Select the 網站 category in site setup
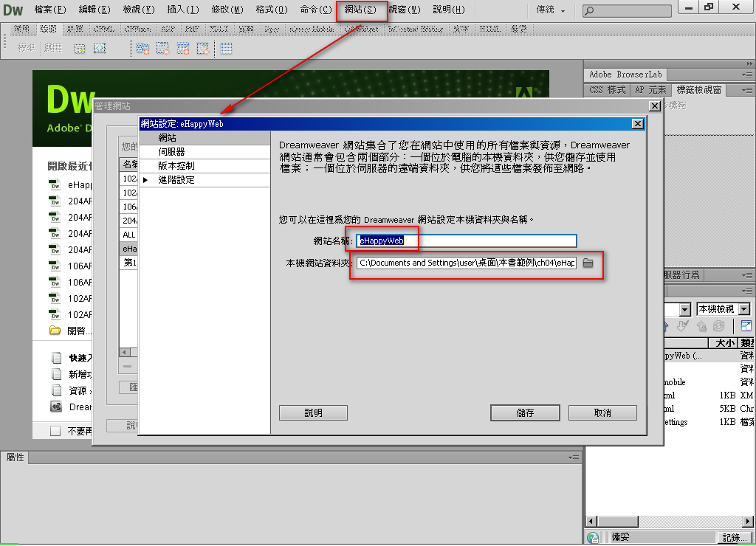The width and height of the screenshot is (756, 546). [205, 138]
